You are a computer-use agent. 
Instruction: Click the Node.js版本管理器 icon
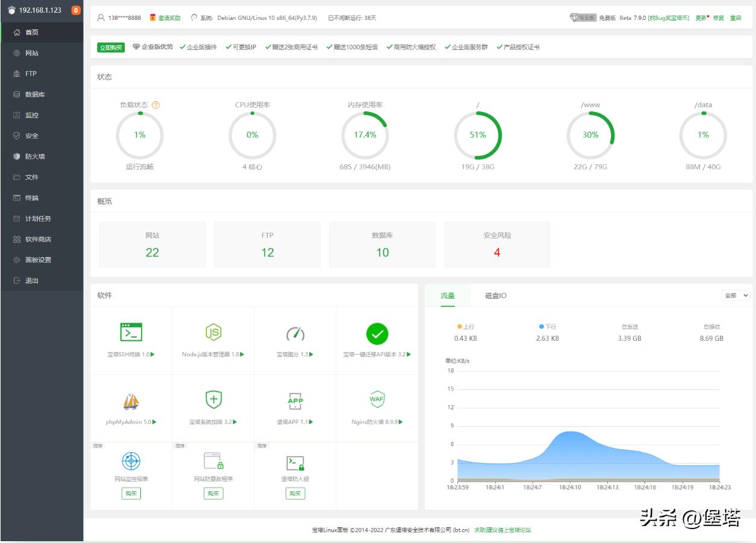point(213,332)
